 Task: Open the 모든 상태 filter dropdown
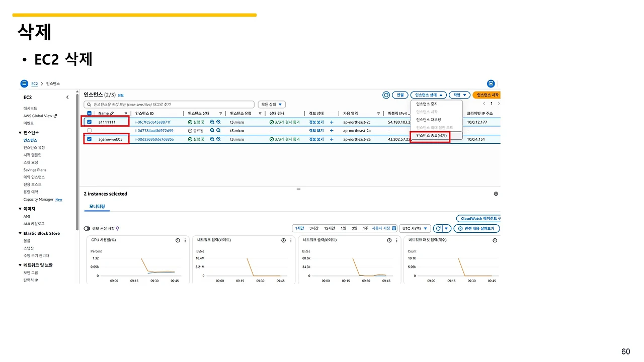272,105
